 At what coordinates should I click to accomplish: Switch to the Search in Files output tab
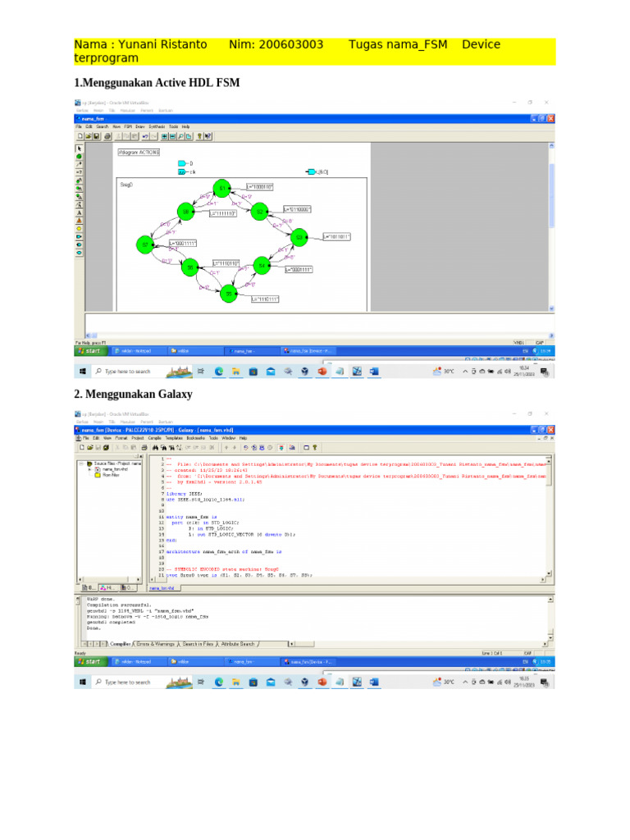coord(198,644)
